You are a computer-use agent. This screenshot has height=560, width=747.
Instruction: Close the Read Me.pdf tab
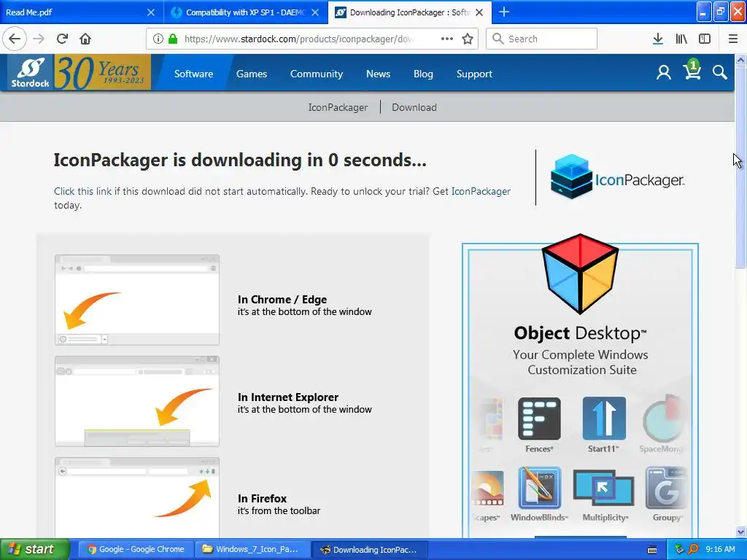[x=150, y=12]
